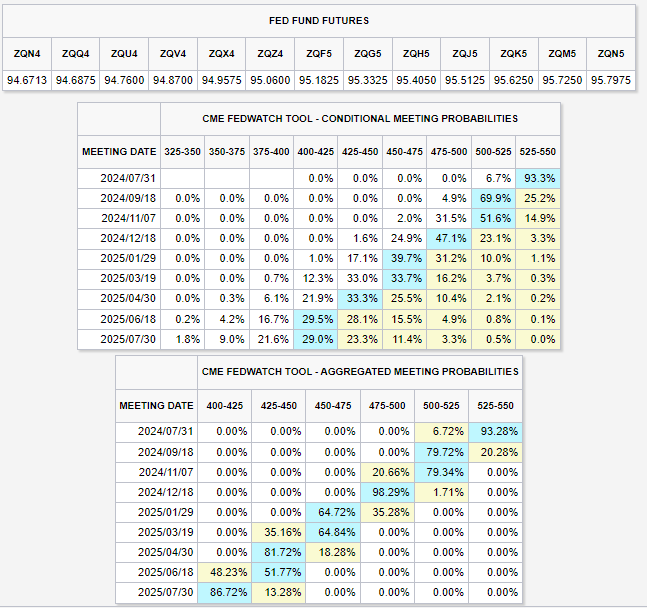Image resolution: width=647 pixels, height=608 pixels.
Task: Click the 98.29% aggregated probability cell
Action: (x=386, y=493)
